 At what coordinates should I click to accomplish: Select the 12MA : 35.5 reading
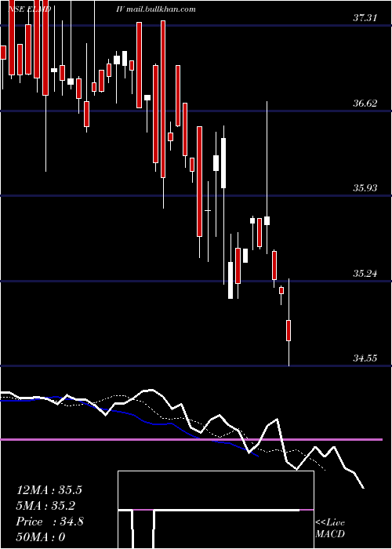(x=49, y=490)
